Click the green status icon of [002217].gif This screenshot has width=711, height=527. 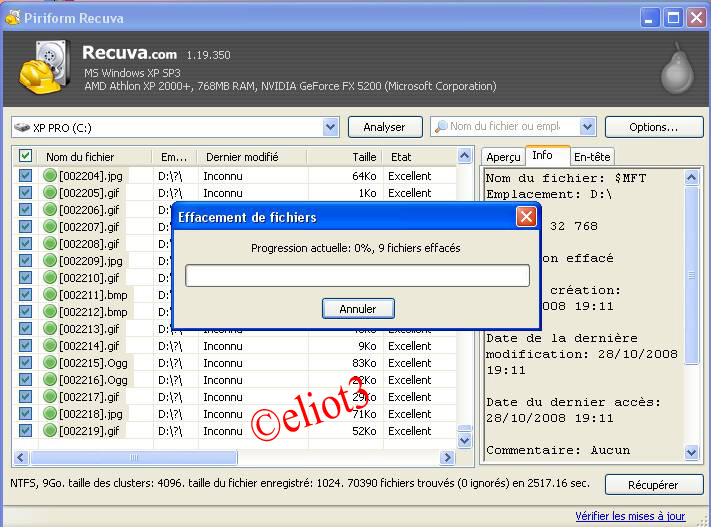pyautogui.click(x=49, y=397)
